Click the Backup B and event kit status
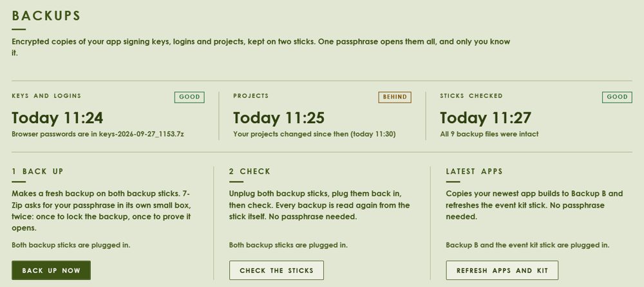Screen dimensions: 644x287 [x=528, y=245]
